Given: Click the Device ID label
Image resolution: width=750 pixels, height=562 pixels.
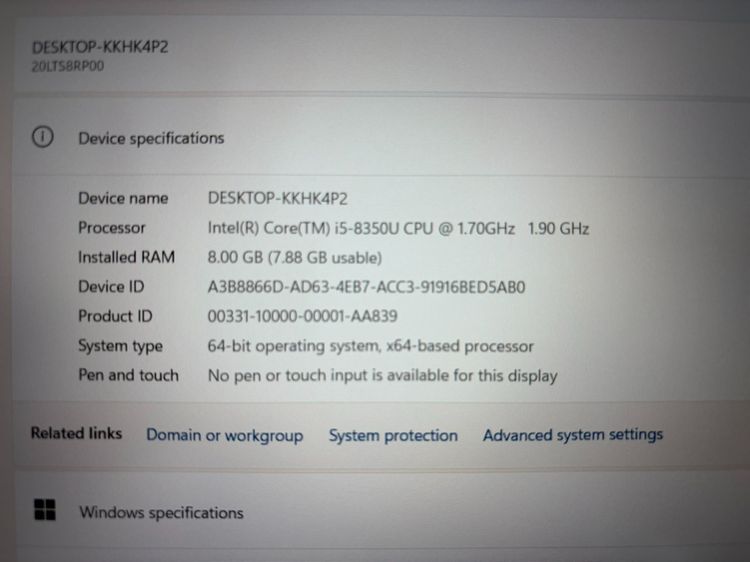Looking at the screenshot, I should [x=111, y=287].
